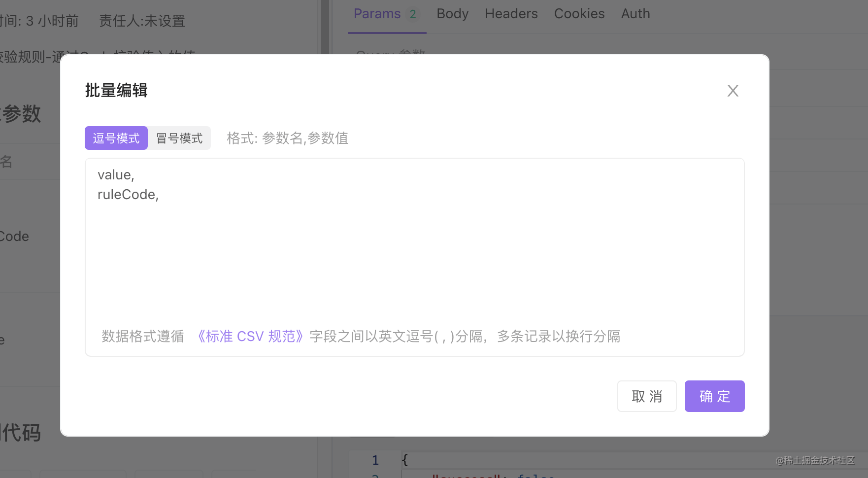Screen dimensions: 868x478
Task: Open the Auth tab
Action: click(x=635, y=14)
